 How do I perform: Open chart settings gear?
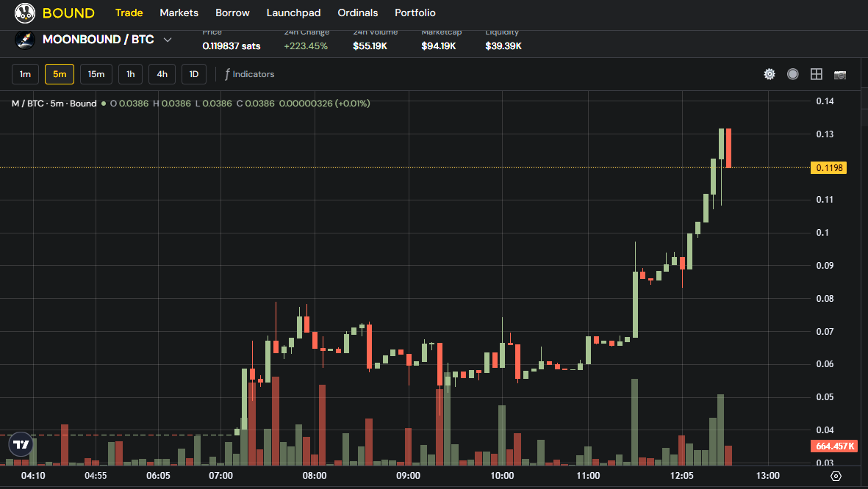click(x=770, y=74)
